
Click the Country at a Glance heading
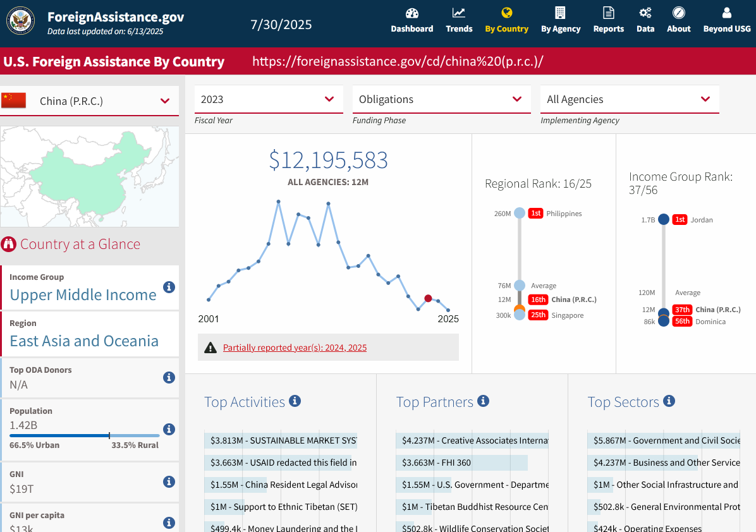coord(80,245)
